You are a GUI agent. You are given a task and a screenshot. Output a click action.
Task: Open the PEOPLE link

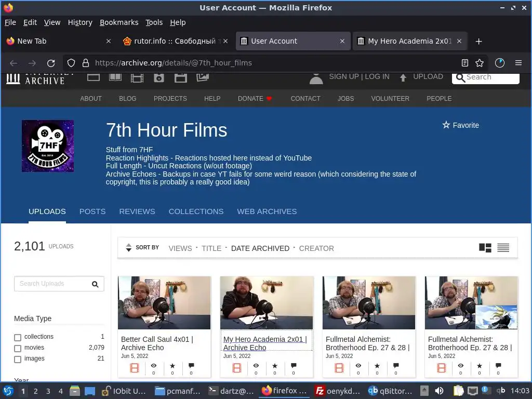tap(439, 98)
